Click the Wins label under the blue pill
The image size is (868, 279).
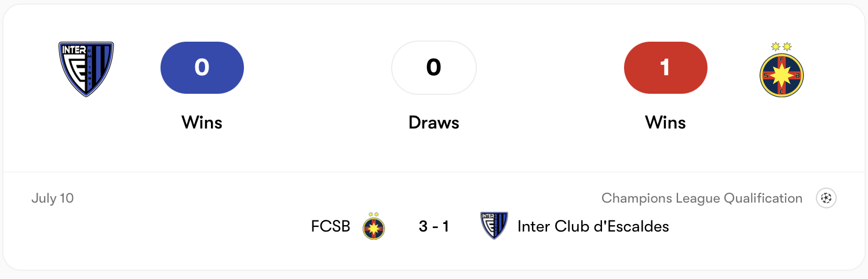point(202,123)
